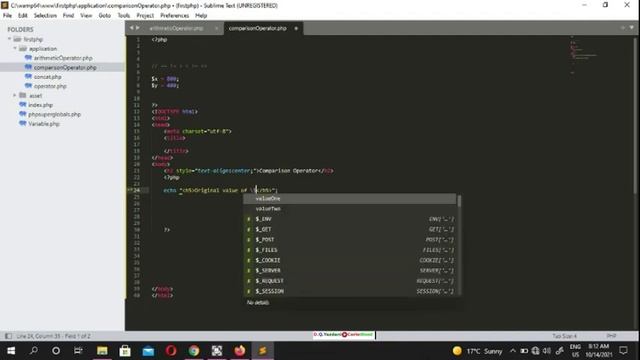Pick $_SESSION autocomplete suggestion
The width and height of the screenshot is (640, 360).
click(350, 291)
